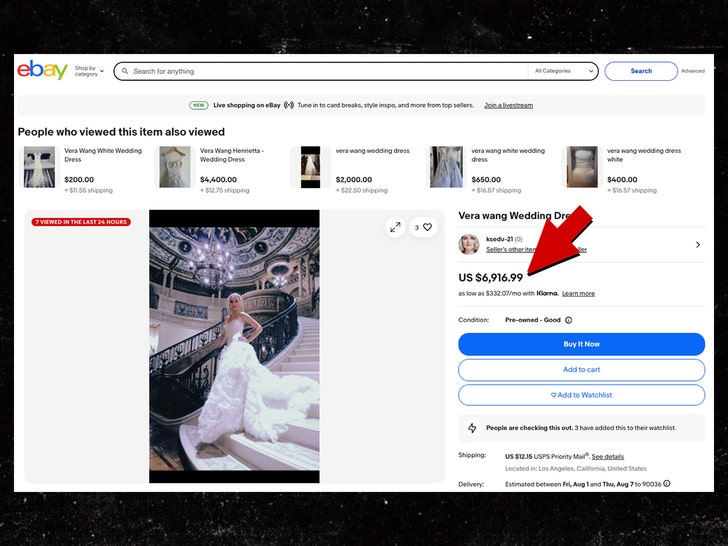The width and height of the screenshot is (728, 546).
Task: Open the All Categories dropdown
Action: click(x=565, y=71)
